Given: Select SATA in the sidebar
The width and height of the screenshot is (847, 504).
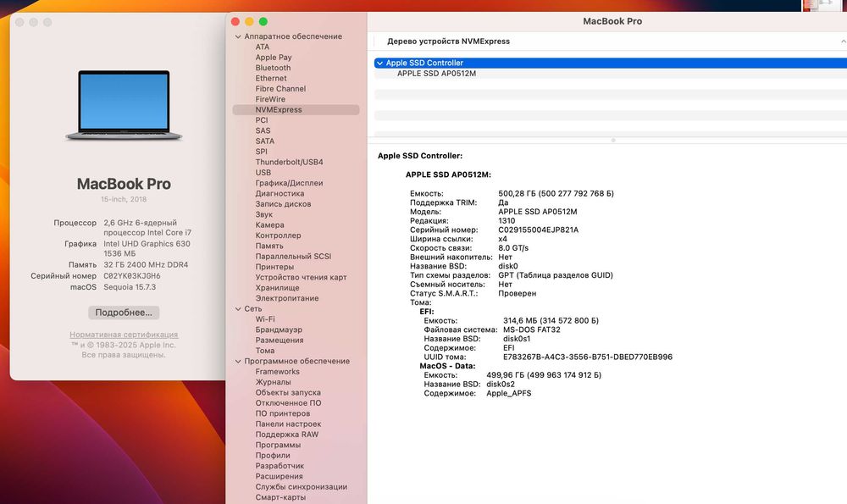Looking at the screenshot, I should tap(264, 141).
